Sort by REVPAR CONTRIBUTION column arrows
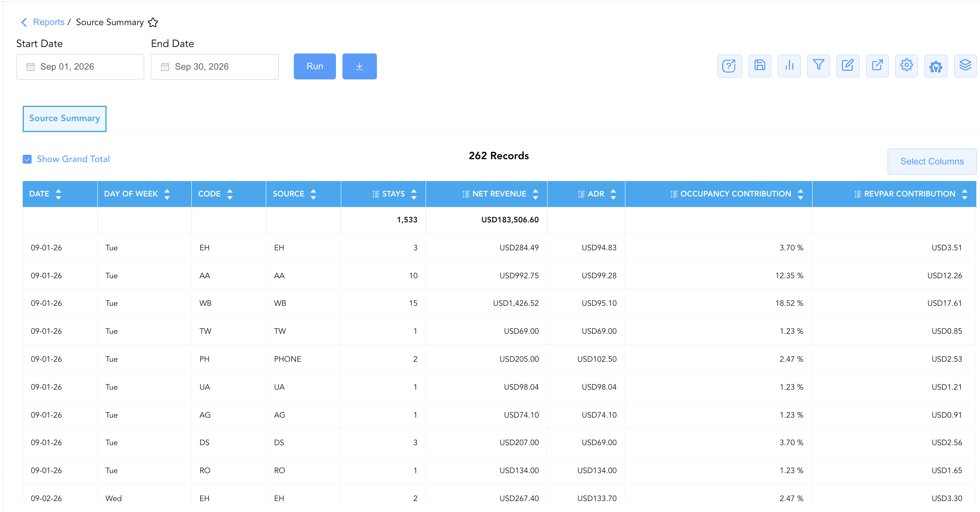The image size is (980, 512). (x=965, y=194)
